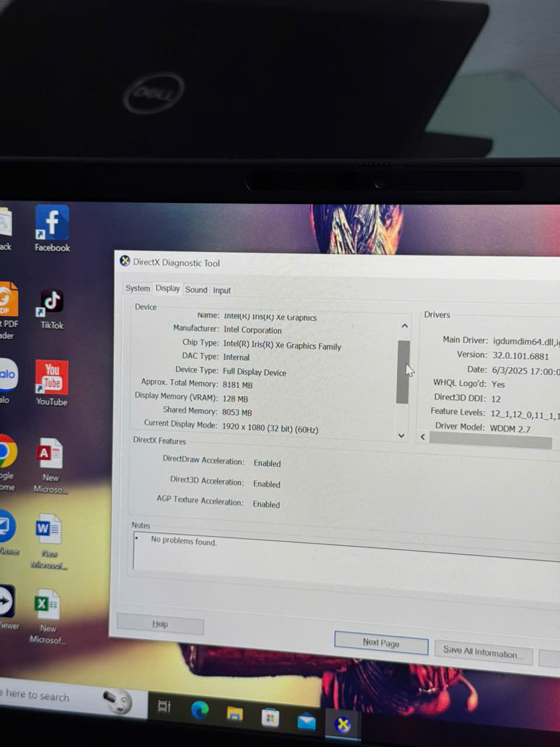The image size is (560, 747).
Task: Open the New Microsoft Word document icon
Action: (48, 530)
